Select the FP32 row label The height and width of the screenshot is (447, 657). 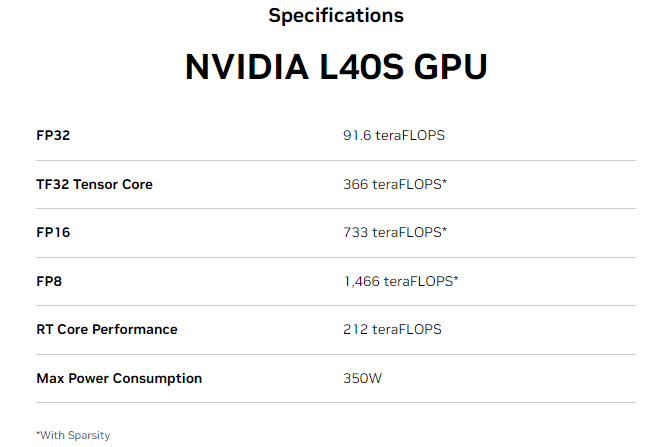pyautogui.click(x=53, y=135)
